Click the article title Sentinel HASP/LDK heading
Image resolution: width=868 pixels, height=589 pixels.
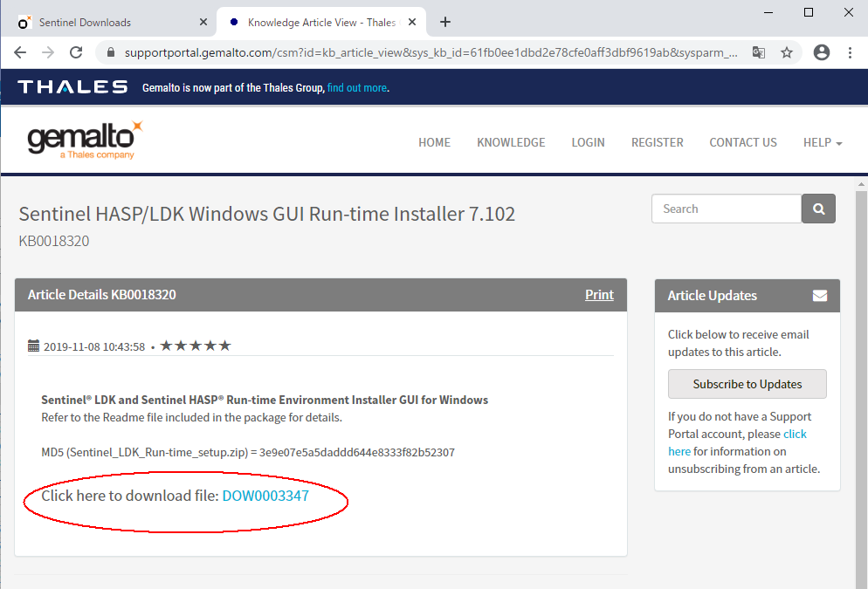(x=267, y=214)
